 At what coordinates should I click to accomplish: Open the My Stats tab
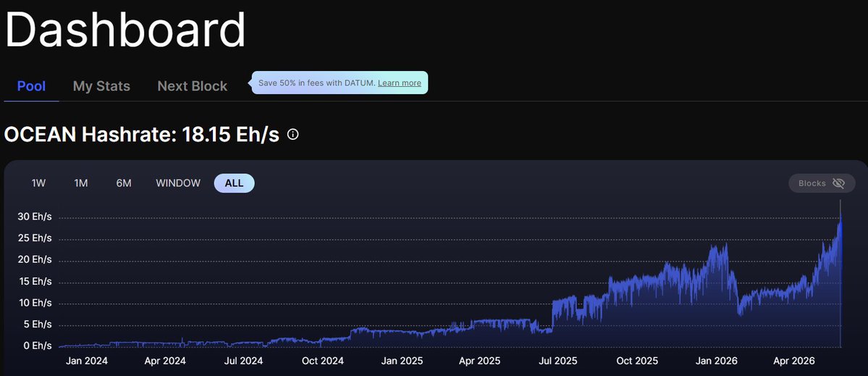(101, 86)
